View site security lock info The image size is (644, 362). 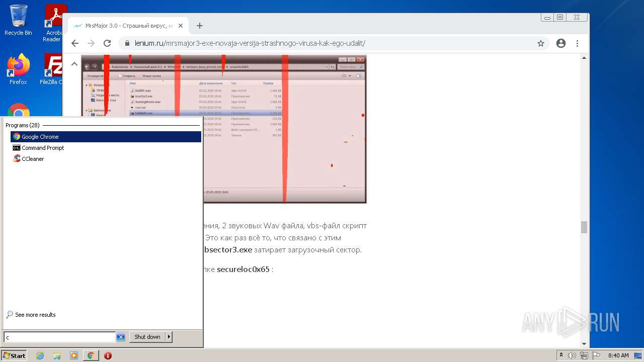coord(127,43)
